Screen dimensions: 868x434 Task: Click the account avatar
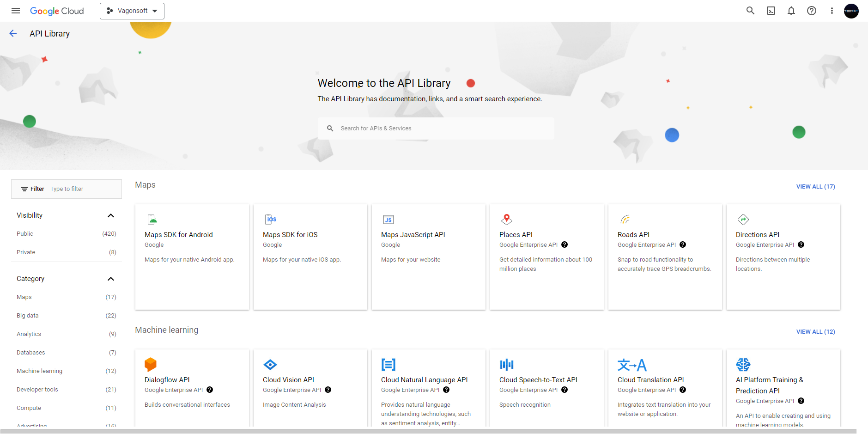coord(851,11)
